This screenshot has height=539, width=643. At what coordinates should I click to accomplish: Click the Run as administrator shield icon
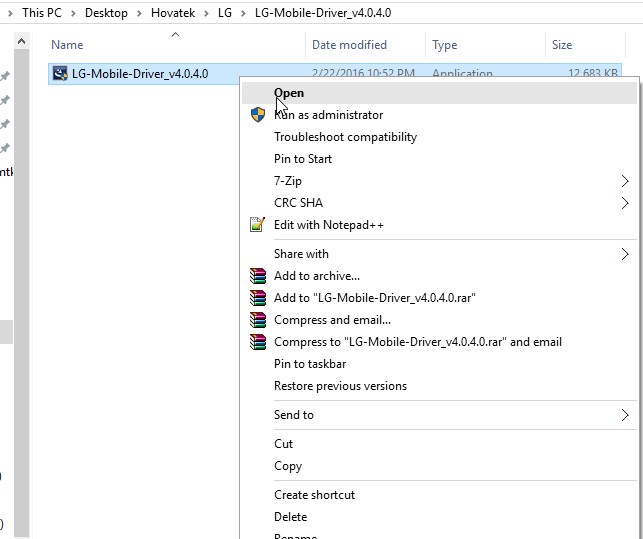click(x=258, y=115)
